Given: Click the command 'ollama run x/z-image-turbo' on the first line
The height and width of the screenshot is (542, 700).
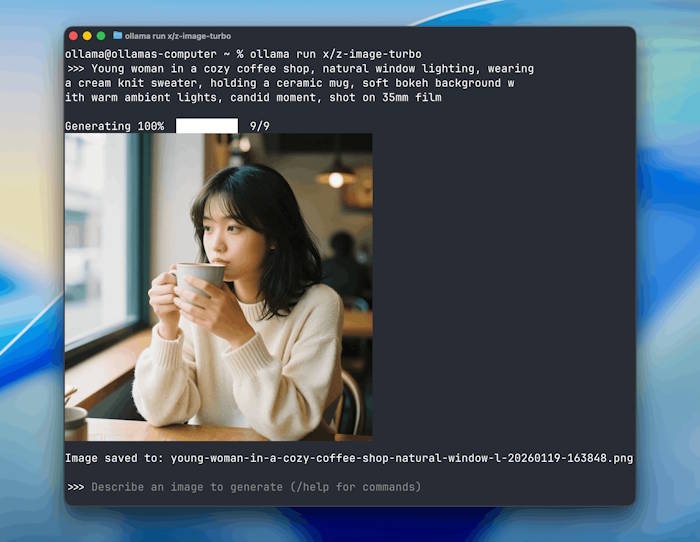Looking at the screenshot, I should pyautogui.click(x=336, y=54).
